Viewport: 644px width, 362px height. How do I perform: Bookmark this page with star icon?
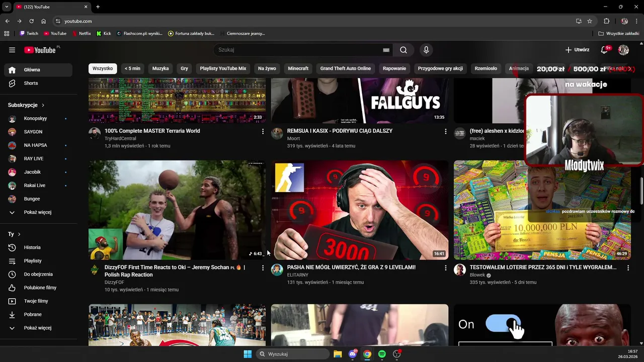click(590, 21)
